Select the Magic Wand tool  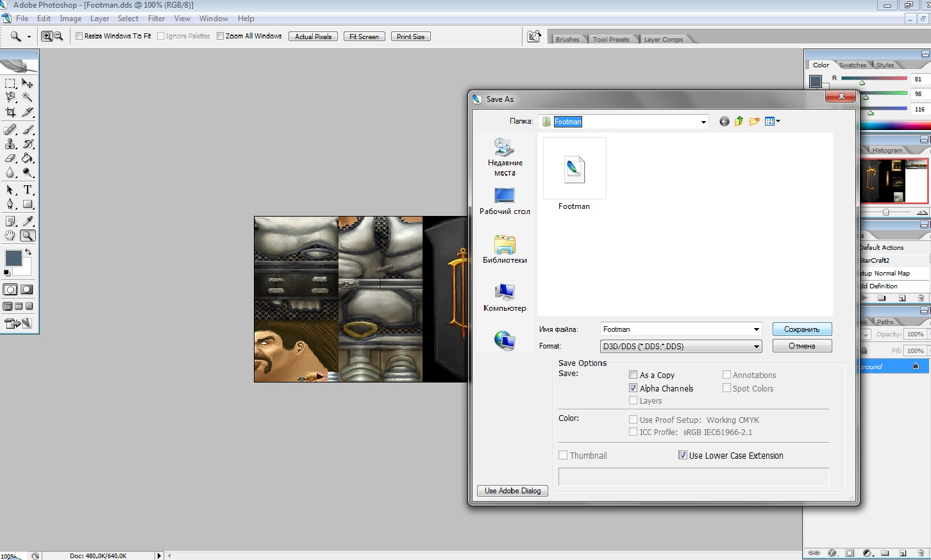click(28, 97)
